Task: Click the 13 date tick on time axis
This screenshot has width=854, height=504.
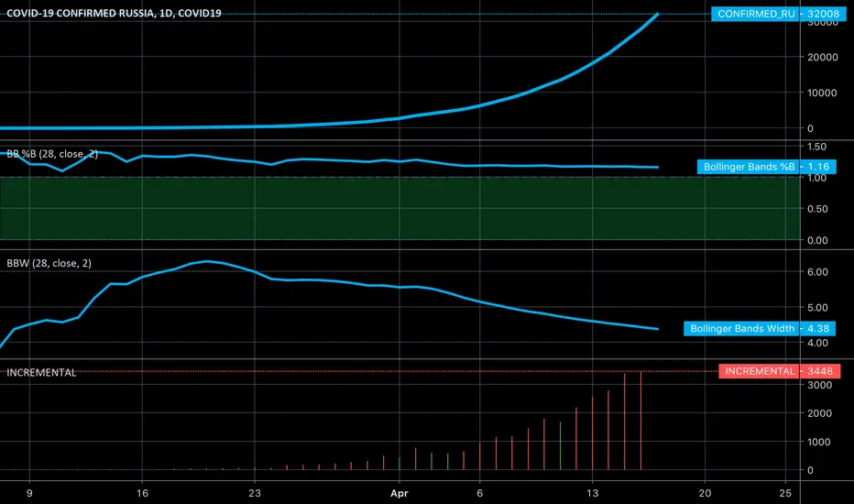Action: click(x=592, y=493)
